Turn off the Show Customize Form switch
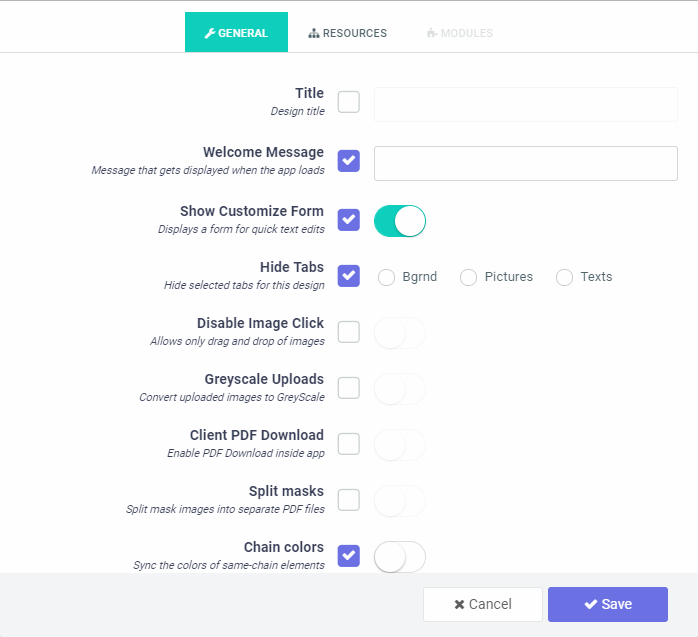Viewport: 698px width, 637px height. tap(400, 221)
